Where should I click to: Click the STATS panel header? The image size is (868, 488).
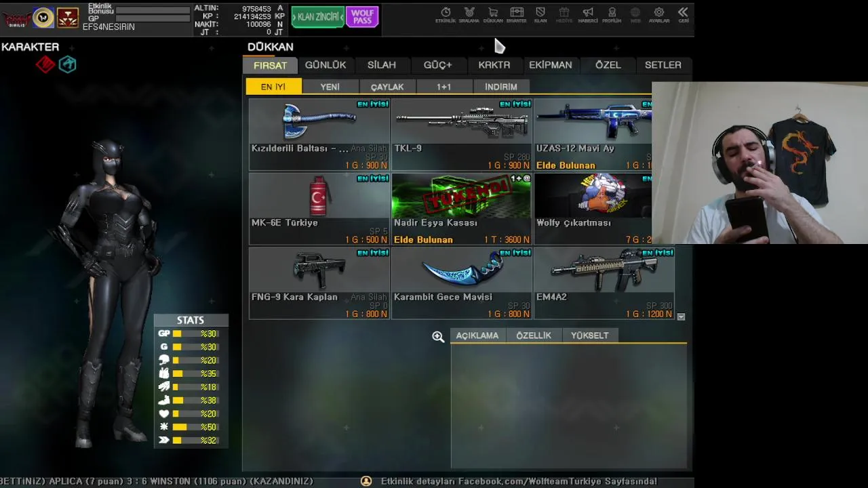(x=191, y=320)
